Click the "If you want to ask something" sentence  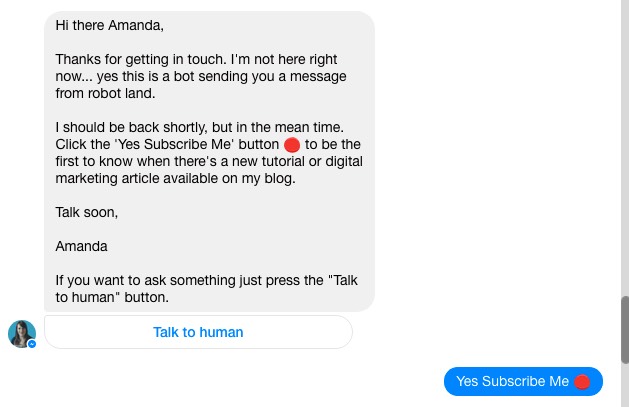(206, 289)
